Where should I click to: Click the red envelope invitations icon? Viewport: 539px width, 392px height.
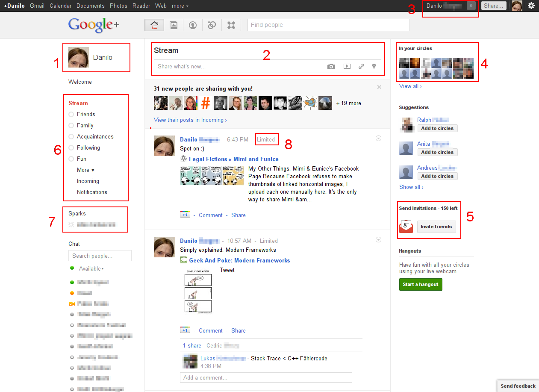[x=406, y=227]
